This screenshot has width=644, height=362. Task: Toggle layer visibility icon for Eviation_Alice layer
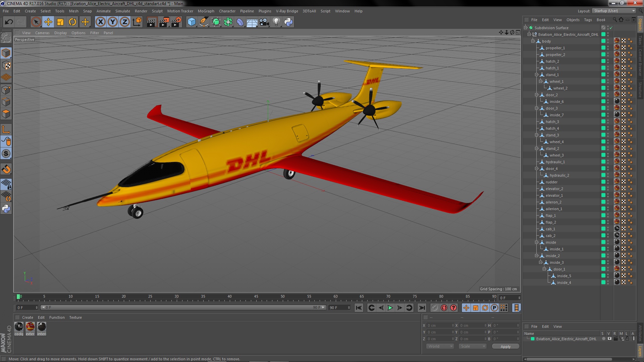pos(609,339)
